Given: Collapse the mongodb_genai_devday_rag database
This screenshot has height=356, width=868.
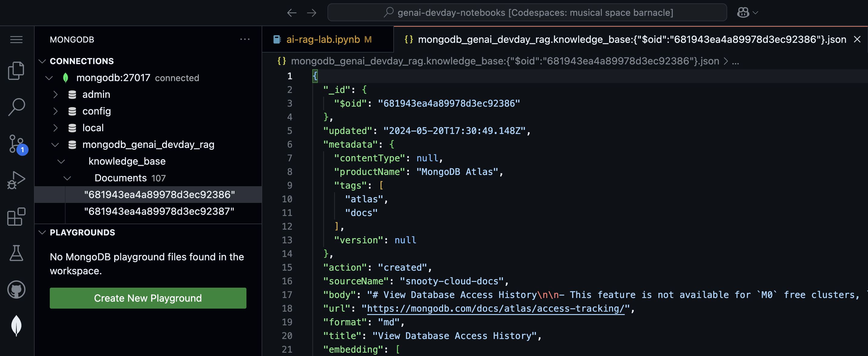Looking at the screenshot, I should tap(55, 145).
